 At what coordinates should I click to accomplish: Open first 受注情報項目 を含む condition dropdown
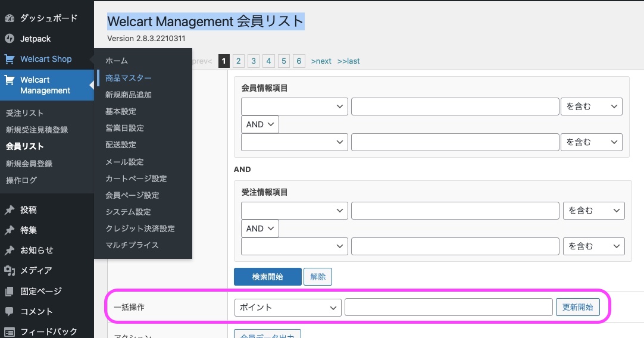[x=594, y=211]
